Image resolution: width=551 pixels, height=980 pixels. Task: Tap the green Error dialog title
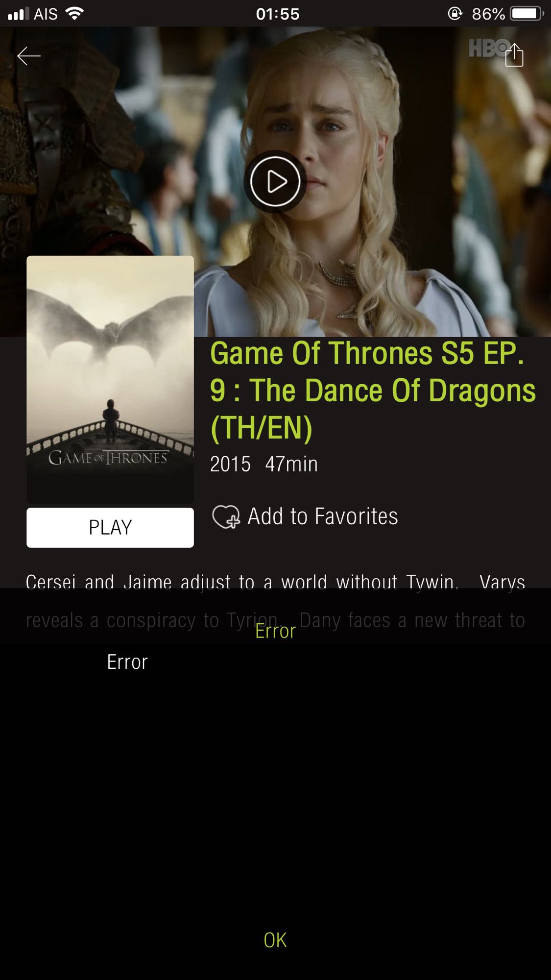pyautogui.click(x=275, y=631)
